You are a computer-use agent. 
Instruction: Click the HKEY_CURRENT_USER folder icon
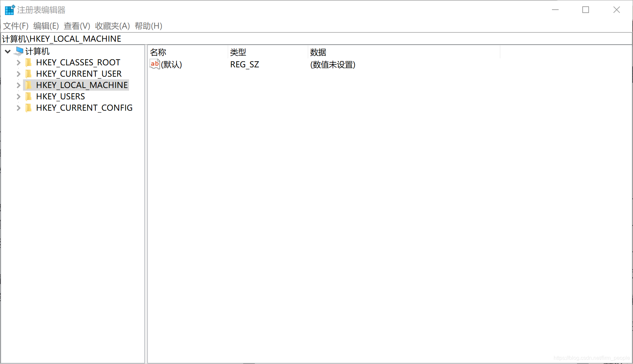click(x=29, y=74)
